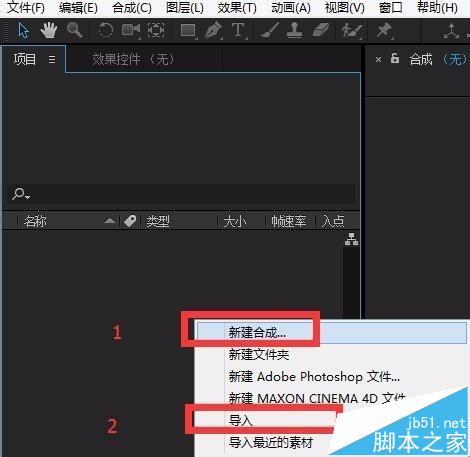Open the 窗口 menu

click(x=391, y=8)
